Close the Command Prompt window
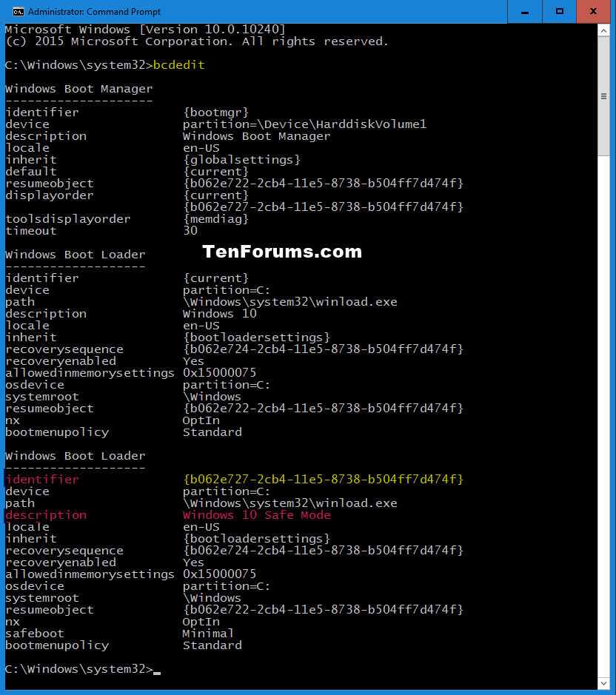The image size is (616, 695). (593, 12)
